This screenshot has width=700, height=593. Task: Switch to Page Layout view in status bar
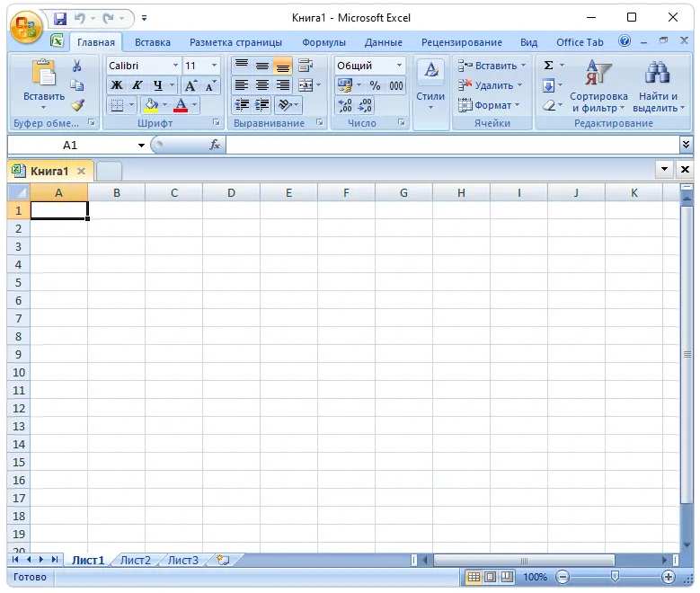490,578
